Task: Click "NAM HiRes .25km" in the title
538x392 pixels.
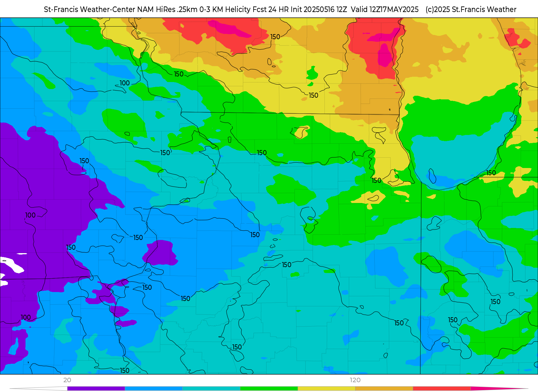Action: 167,10
